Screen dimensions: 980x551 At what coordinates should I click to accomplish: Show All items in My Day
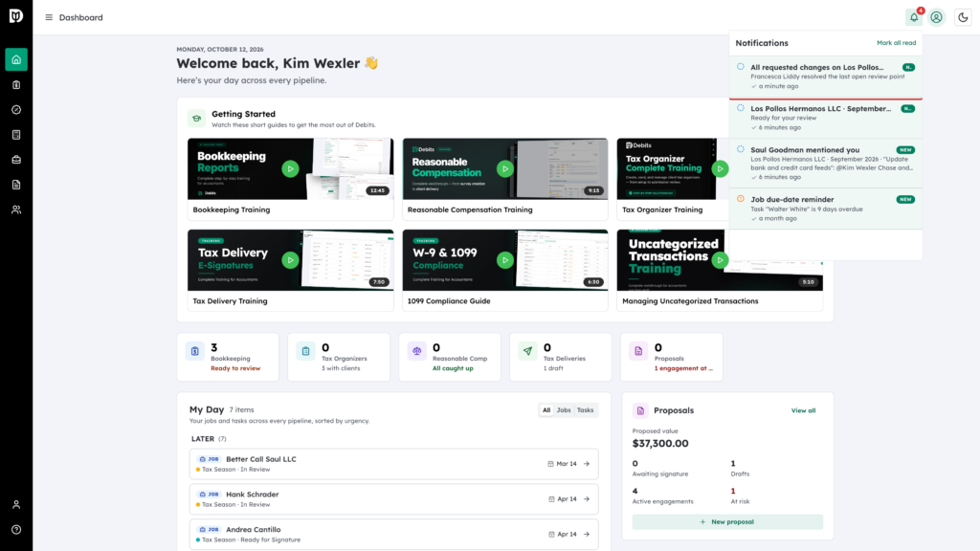point(546,409)
